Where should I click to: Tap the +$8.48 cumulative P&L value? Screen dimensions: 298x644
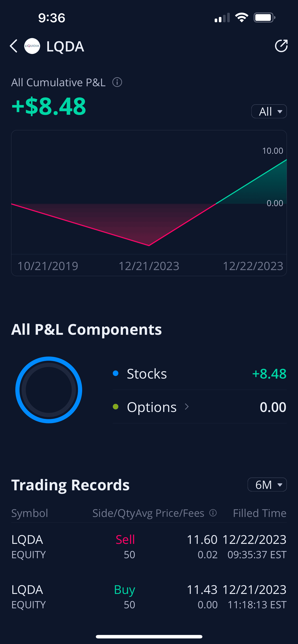click(49, 106)
